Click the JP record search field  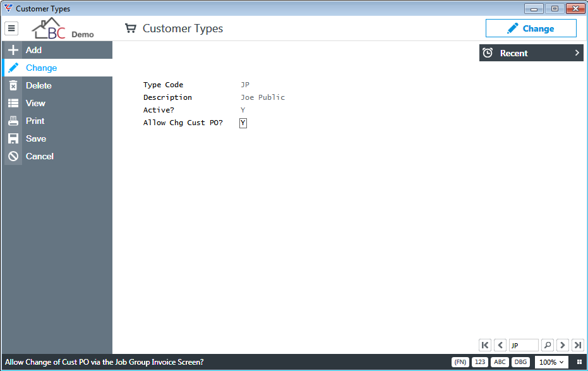coord(524,345)
